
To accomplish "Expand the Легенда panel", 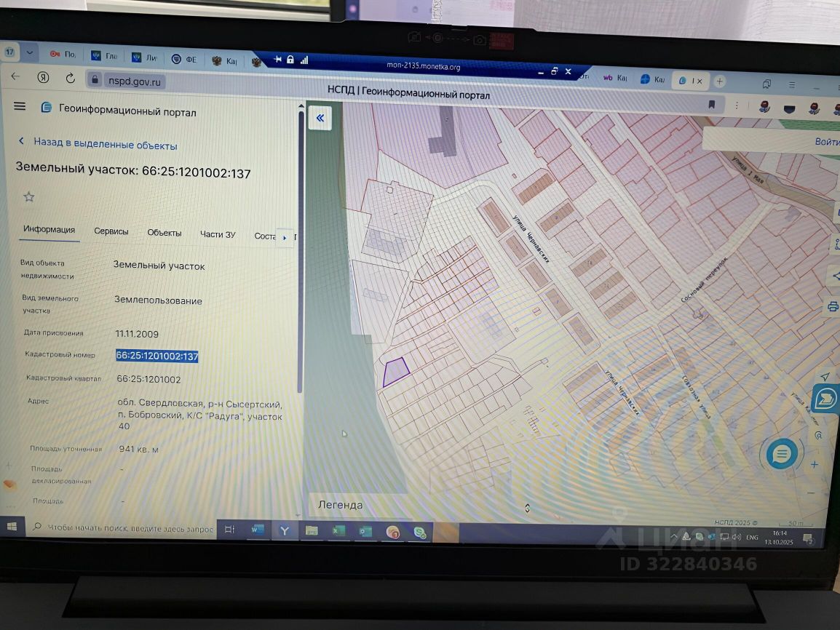I will click(x=340, y=505).
